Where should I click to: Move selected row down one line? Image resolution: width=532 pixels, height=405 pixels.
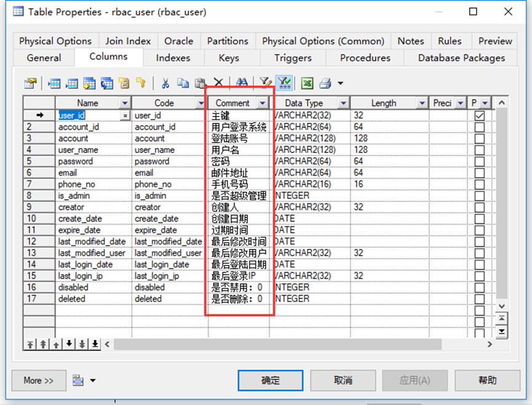pos(69,344)
